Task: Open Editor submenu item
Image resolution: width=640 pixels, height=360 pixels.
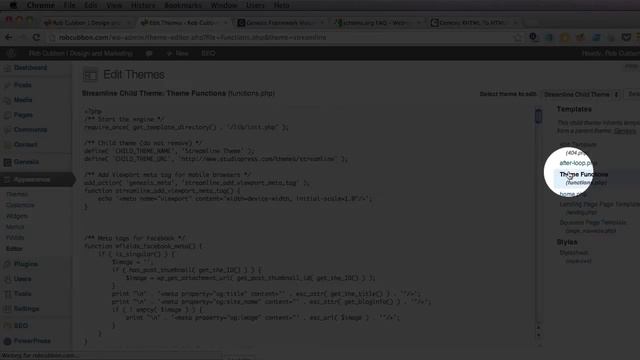Action: pos(14,249)
